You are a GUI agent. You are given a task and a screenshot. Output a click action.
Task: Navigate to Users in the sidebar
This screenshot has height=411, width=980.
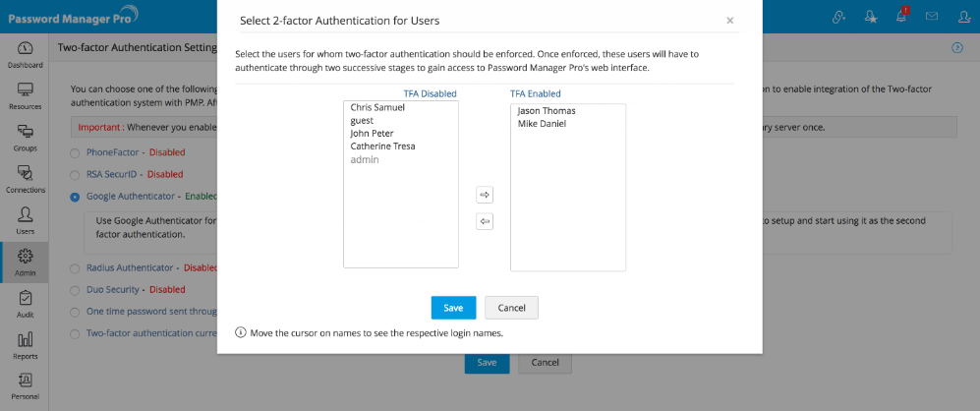tap(25, 220)
